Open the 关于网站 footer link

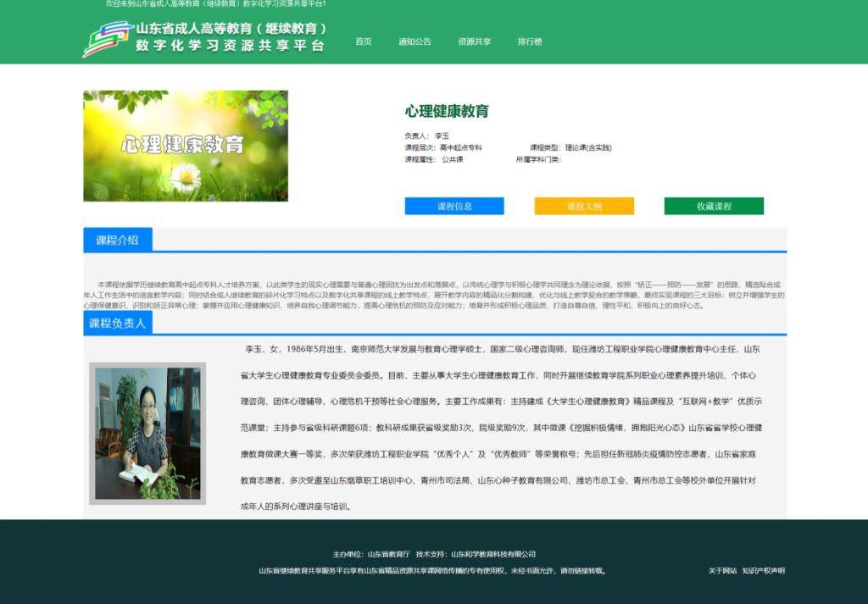tap(722, 571)
